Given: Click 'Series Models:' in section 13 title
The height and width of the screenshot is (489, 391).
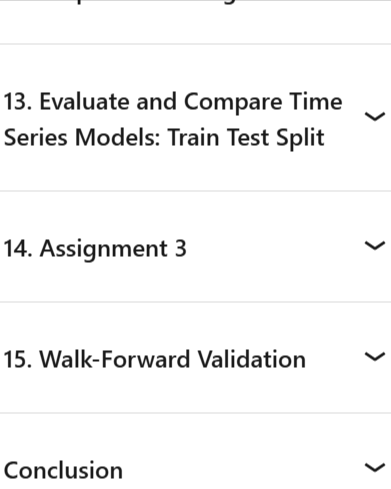Looking at the screenshot, I should coord(82,137).
